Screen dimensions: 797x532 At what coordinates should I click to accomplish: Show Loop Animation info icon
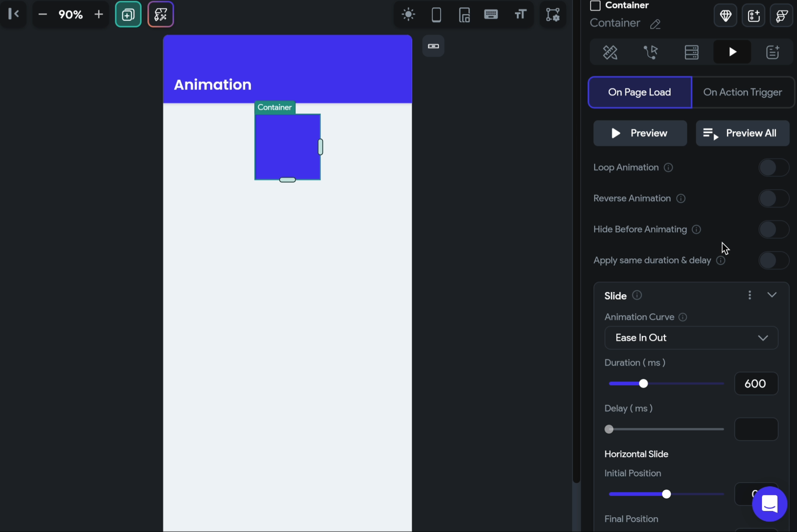coord(668,168)
